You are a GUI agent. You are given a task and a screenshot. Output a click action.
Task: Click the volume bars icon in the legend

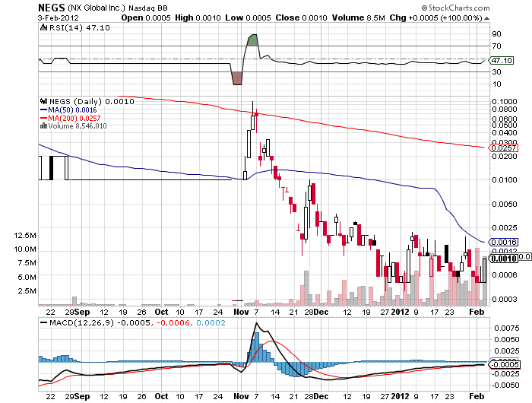(x=43, y=126)
